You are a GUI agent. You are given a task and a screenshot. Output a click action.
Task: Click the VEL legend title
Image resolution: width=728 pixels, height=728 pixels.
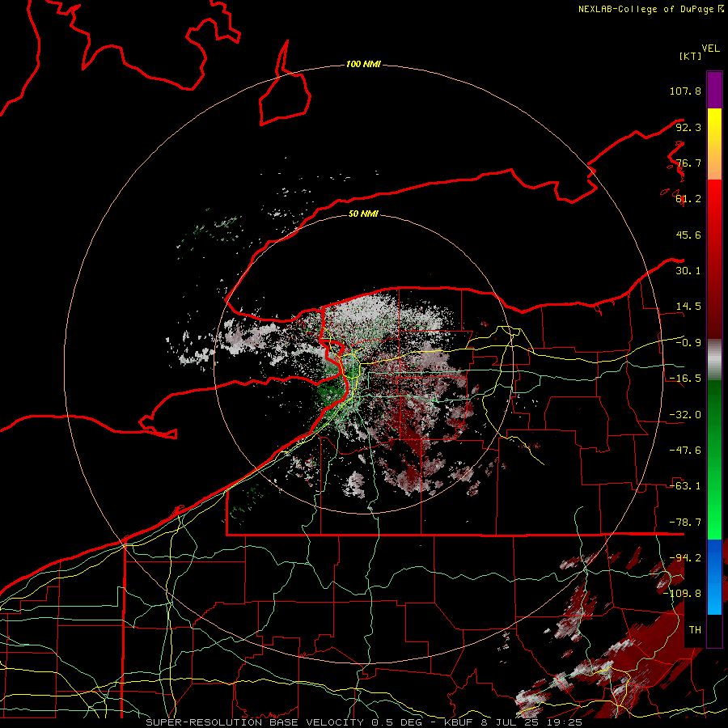710,49
